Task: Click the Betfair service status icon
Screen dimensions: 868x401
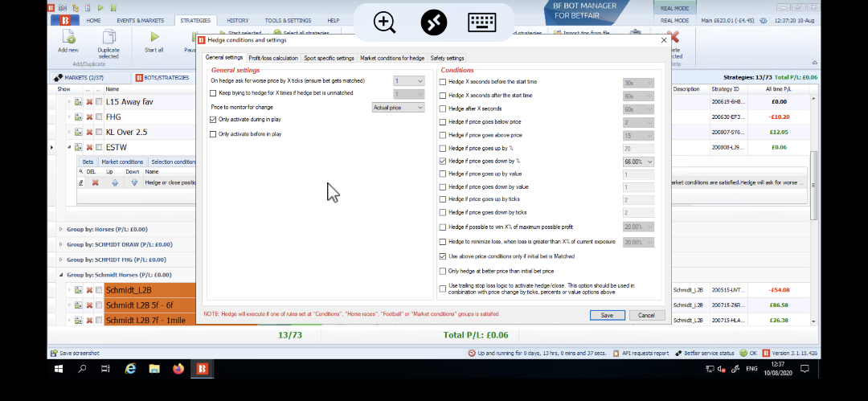Action: point(678,353)
